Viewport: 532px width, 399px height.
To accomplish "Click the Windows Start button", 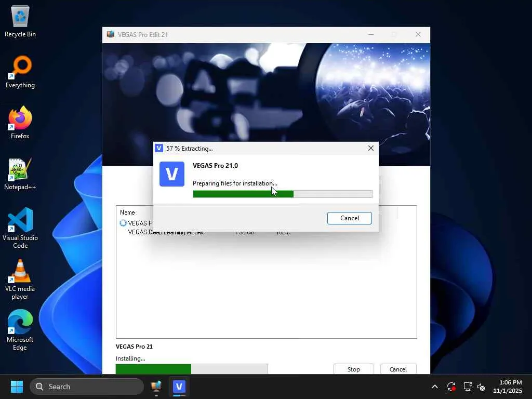I will [17, 387].
